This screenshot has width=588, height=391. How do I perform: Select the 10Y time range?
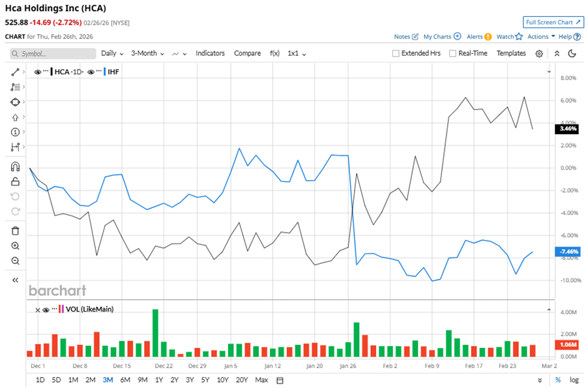tap(223, 380)
